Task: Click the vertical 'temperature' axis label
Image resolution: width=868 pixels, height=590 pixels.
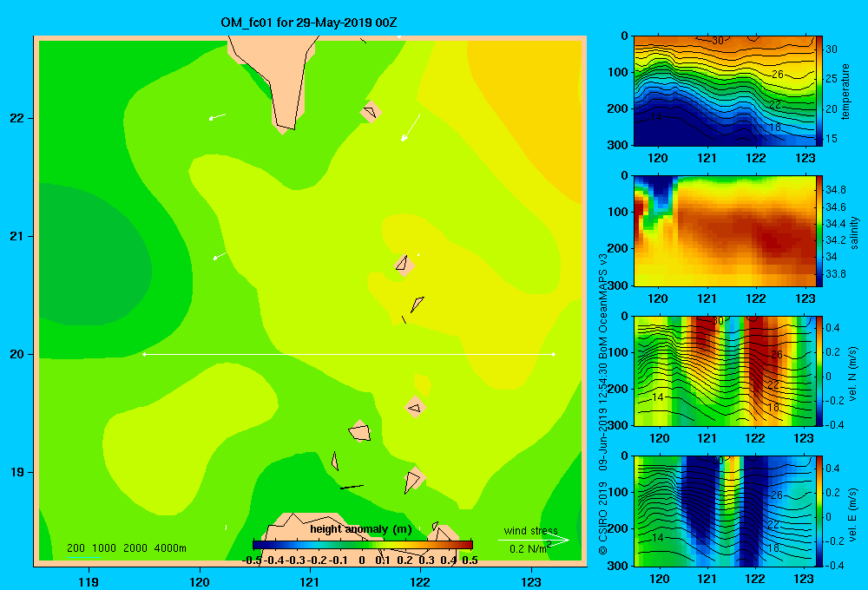Action: tap(845, 91)
